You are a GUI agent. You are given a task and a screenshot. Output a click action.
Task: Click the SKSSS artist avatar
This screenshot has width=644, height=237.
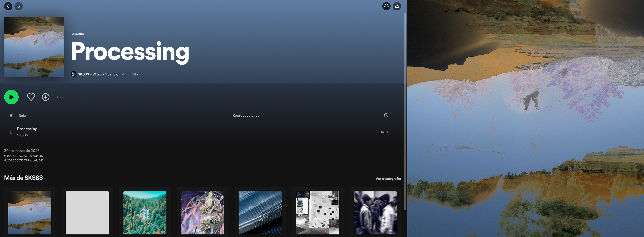tap(73, 74)
